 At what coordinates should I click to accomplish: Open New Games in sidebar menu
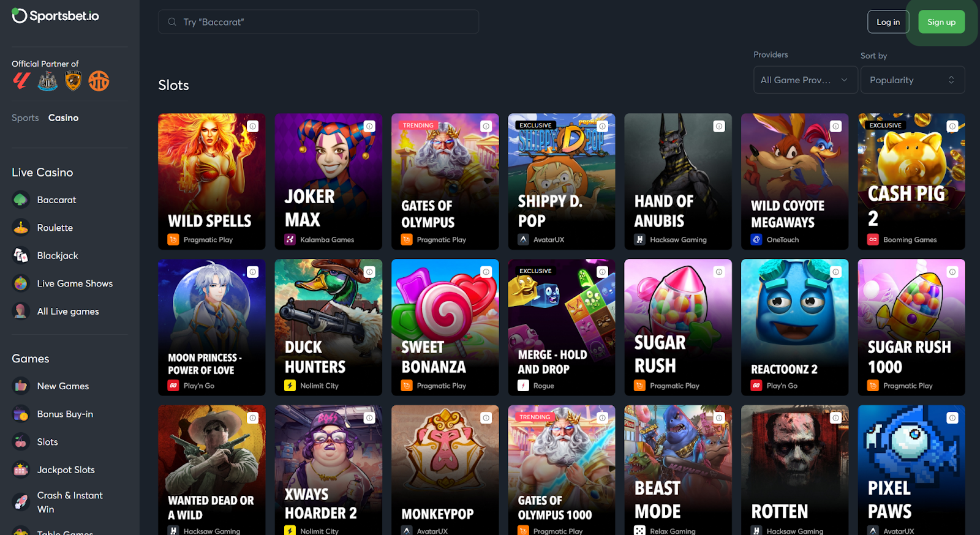click(x=63, y=386)
